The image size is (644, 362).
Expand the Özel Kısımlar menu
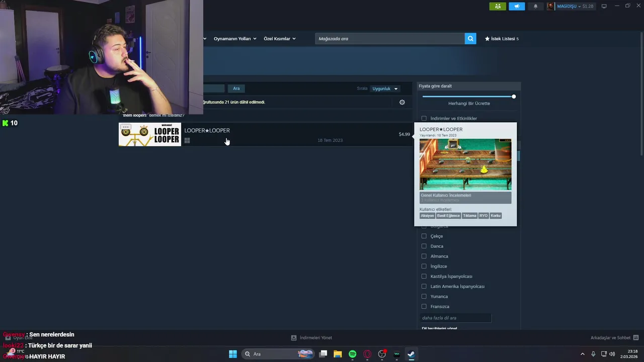click(280, 39)
